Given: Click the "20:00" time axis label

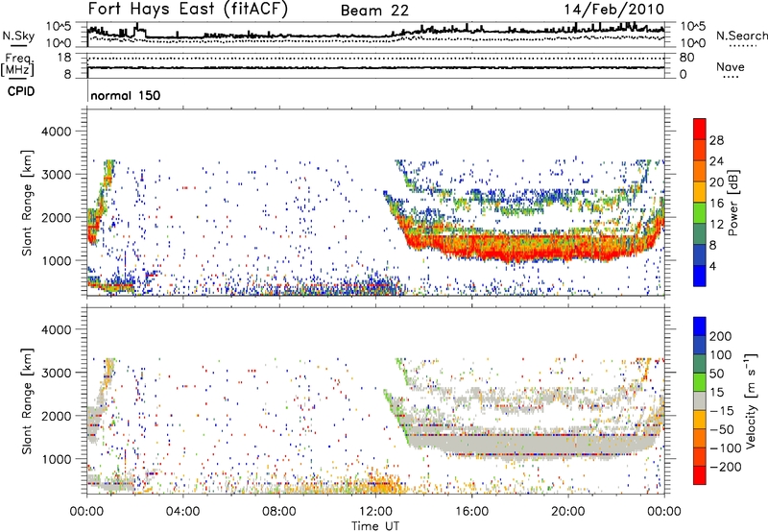Looking at the screenshot, I should [567, 512].
